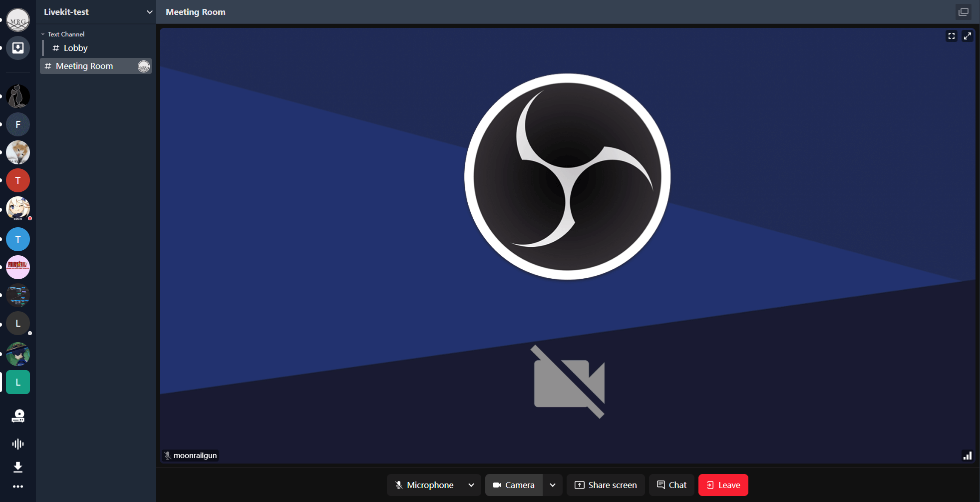
Task: Leave the meeting
Action: (x=723, y=485)
